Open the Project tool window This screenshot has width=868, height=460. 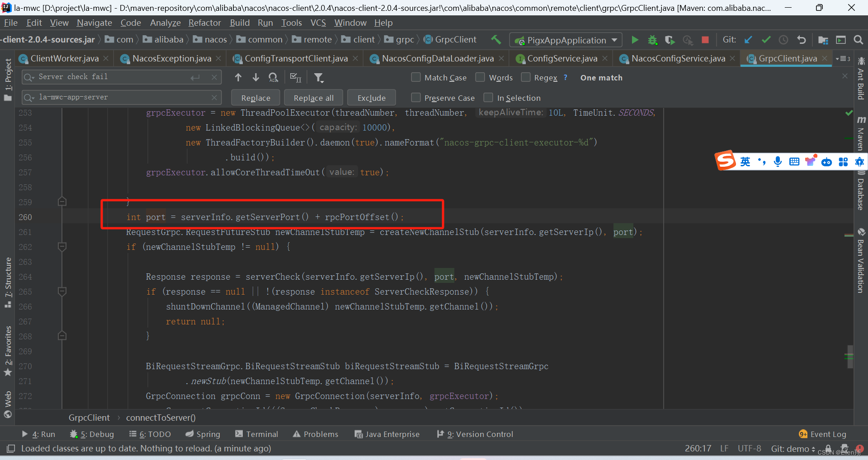[8, 80]
